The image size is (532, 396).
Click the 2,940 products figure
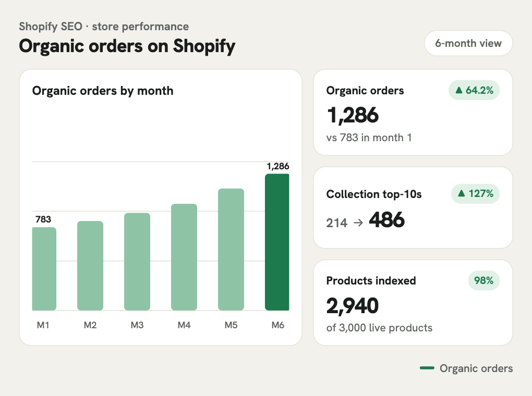click(x=353, y=305)
